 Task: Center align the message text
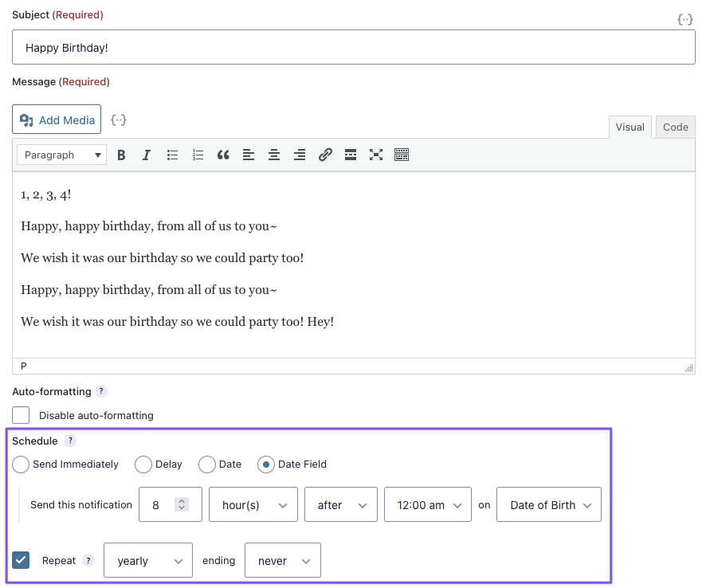tap(274, 155)
